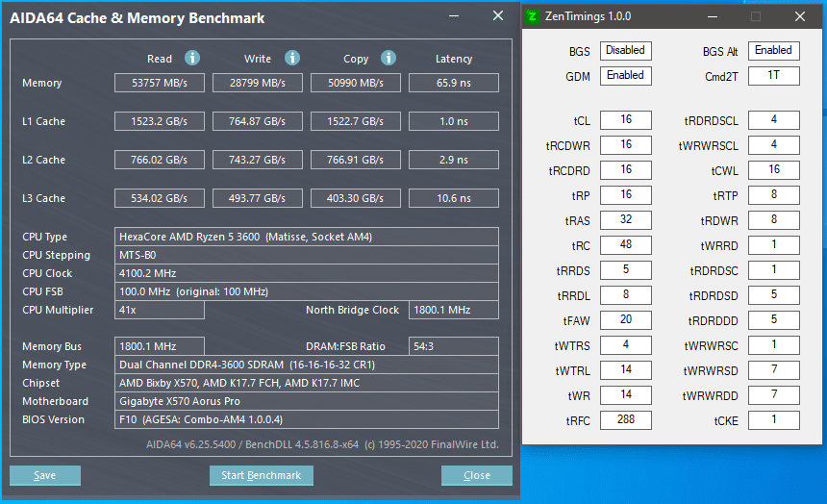Screen dimensions: 827x504
Task: Click DRAM:FSB Ratio value 54:3
Action: click(x=454, y=346)
